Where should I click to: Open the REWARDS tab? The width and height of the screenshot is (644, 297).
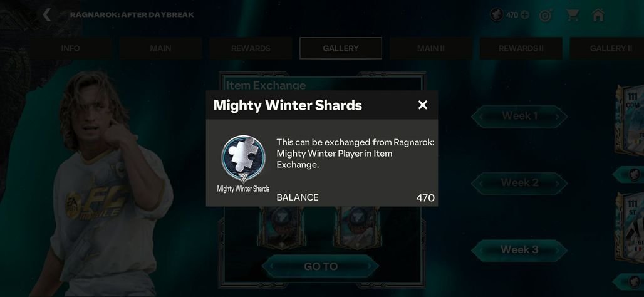(x=251, y=48)
